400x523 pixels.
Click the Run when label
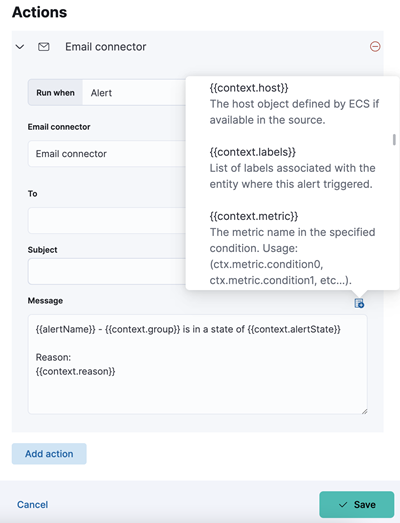point(55,93)
